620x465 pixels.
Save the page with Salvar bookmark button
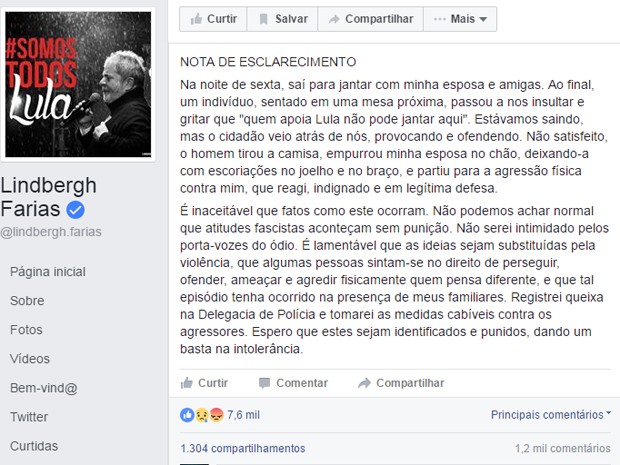pos(282,19)
